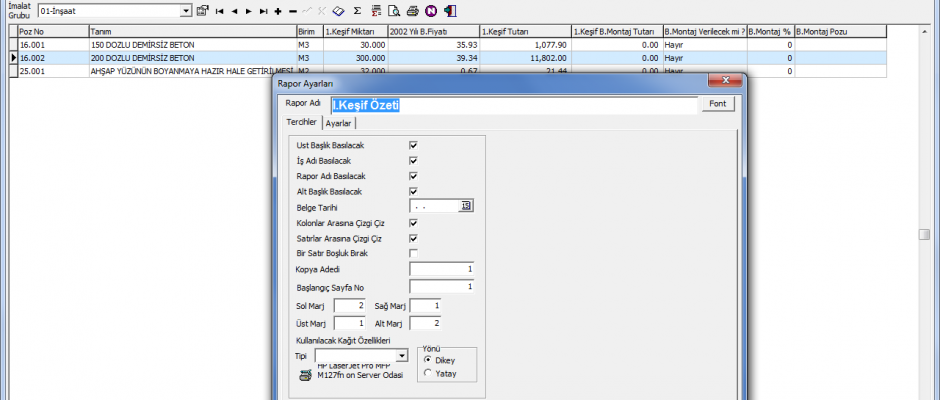This screenshot has height=400, width=940.
Task: Click the sigma (sum) toolbar icon
Action: pyautogui.click(x=358, y=11)
